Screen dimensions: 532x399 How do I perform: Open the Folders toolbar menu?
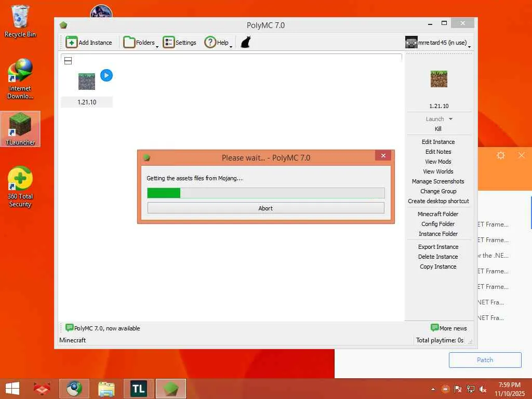click(x=140, y=43)
